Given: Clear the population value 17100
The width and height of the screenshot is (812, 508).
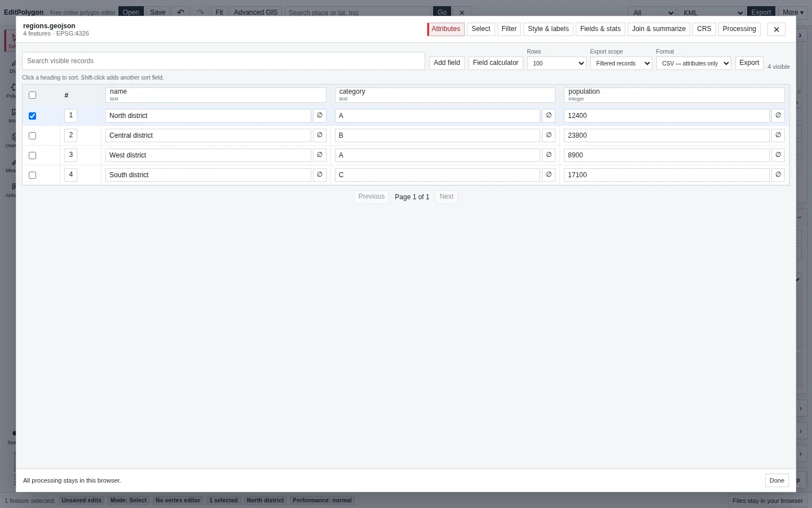Looking at the screenshot, I should 778,175.
